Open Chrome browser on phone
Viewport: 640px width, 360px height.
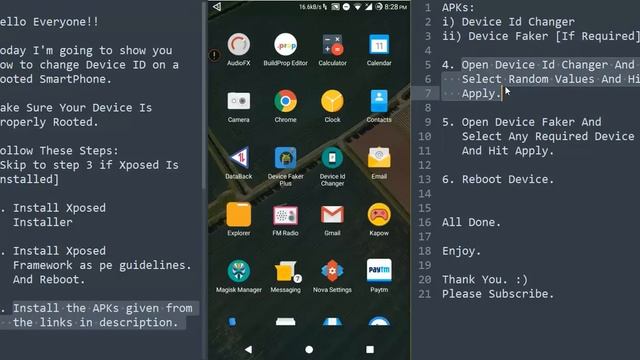(285, 106)
